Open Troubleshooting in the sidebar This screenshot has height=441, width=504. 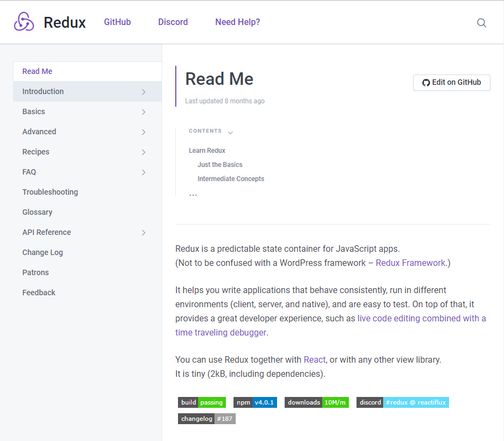click(x=88, y=192)
